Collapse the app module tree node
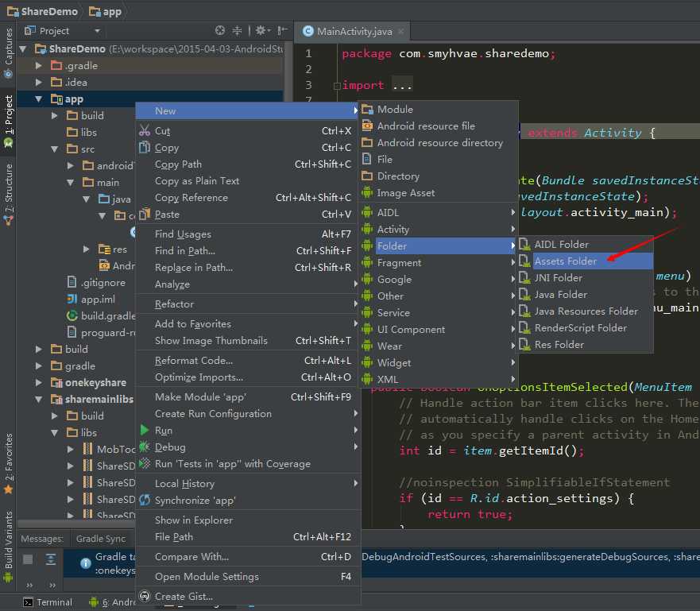 [x=39, y=99]
